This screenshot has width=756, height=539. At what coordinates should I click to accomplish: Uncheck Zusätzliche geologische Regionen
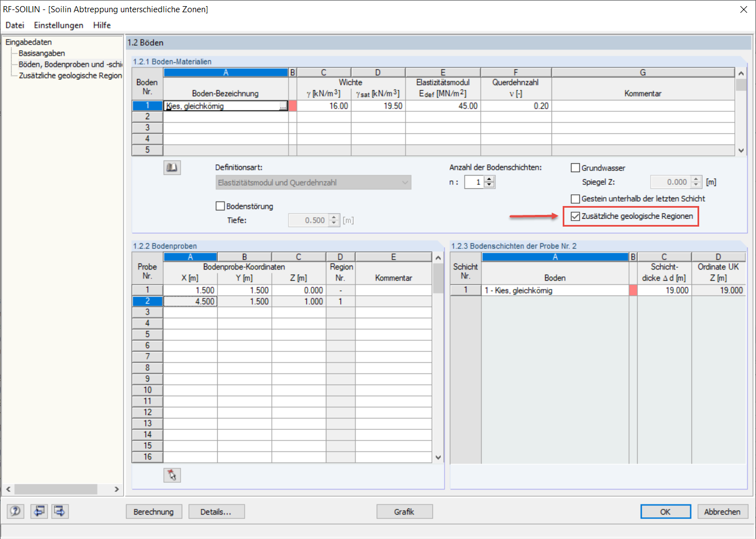pos(575,216)
